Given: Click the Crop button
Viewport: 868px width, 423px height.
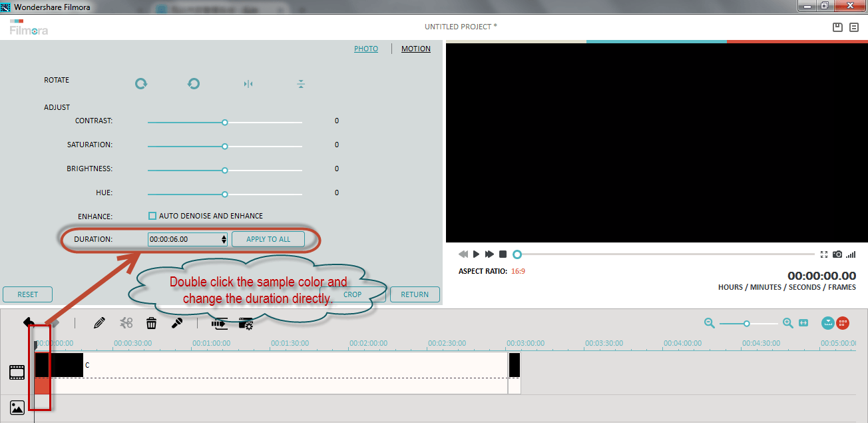Looking at the screenshot, I should pos(353,294).
